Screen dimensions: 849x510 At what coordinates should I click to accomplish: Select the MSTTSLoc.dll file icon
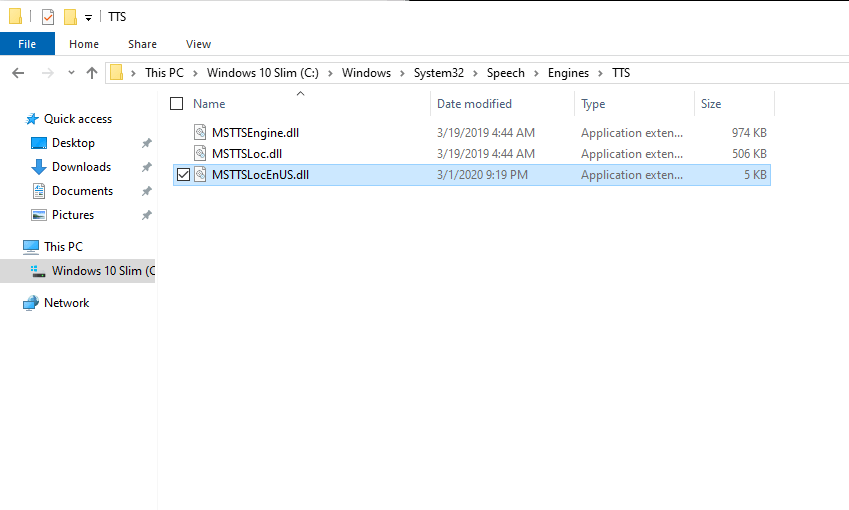(200, 154)
